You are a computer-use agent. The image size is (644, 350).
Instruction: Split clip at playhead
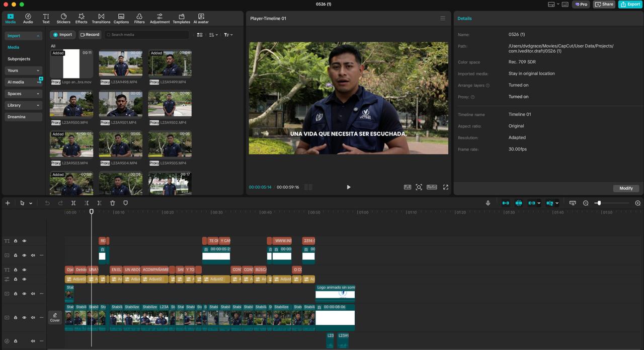[73, 203]
